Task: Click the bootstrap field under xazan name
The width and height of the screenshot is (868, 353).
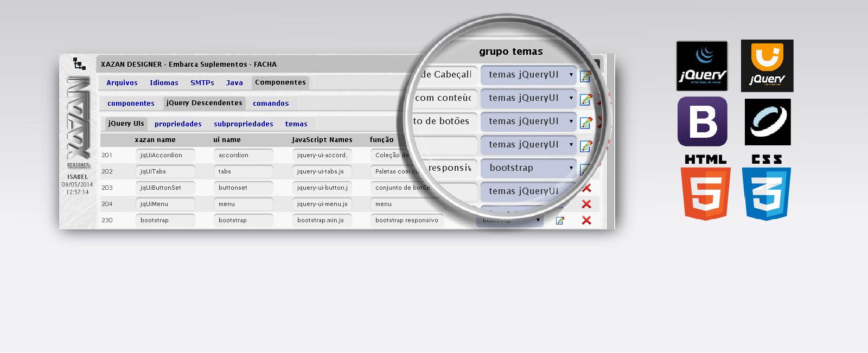Action: coord(165,221)
